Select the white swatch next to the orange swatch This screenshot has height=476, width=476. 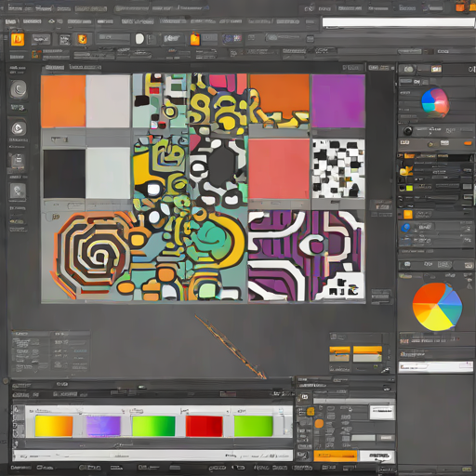[x=108, y=101]
